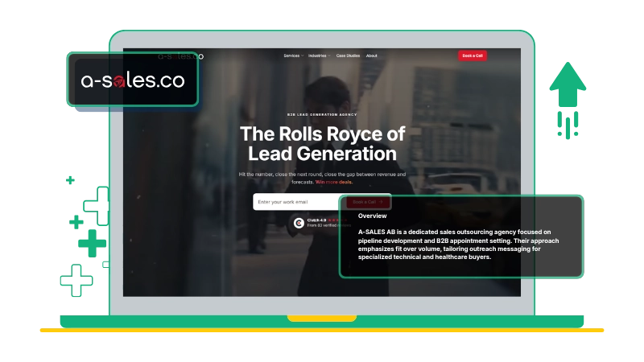Click the a-sales.co logo card
This screenshot has height=362, width=644.
pyautogui.click(x=133, y=80)
